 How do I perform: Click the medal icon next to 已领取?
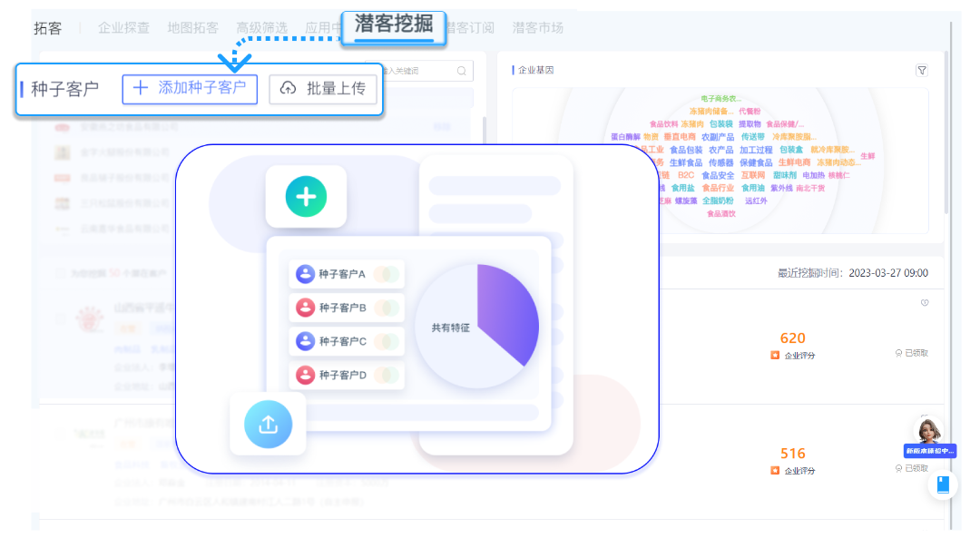(898, 354)
